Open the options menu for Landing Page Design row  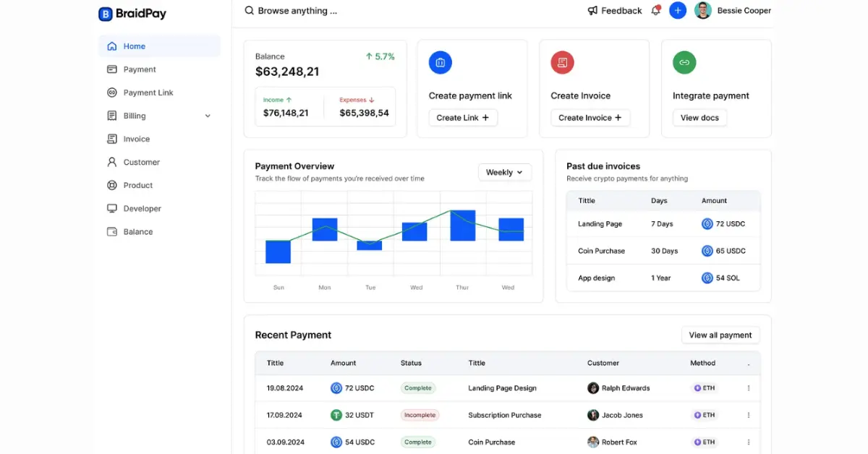pos(749,387)
